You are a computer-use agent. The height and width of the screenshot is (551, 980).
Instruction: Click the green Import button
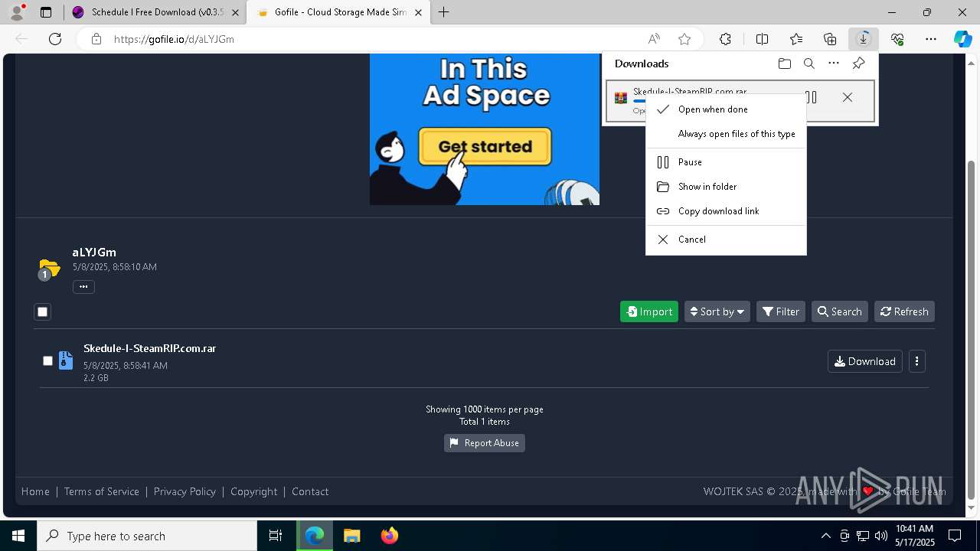coord(648,311)
